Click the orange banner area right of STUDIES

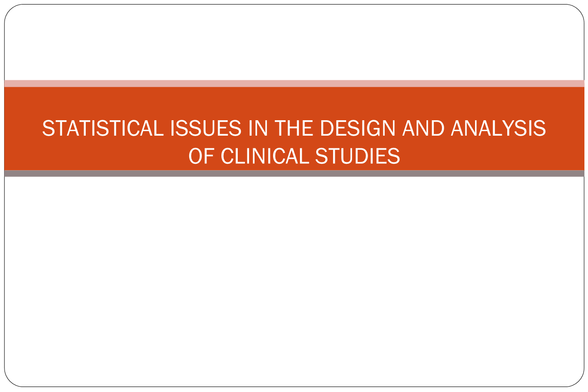492,156
